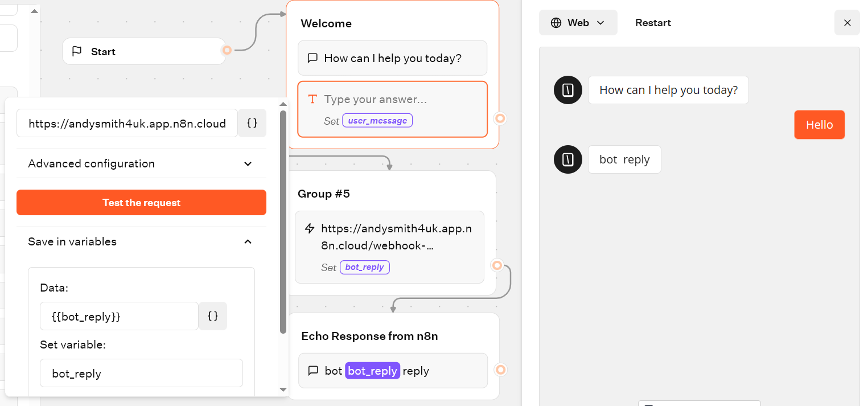Click the Data field variable braces icon
The width and height of the screenshot is (868, 406).
tap(213, 317)
